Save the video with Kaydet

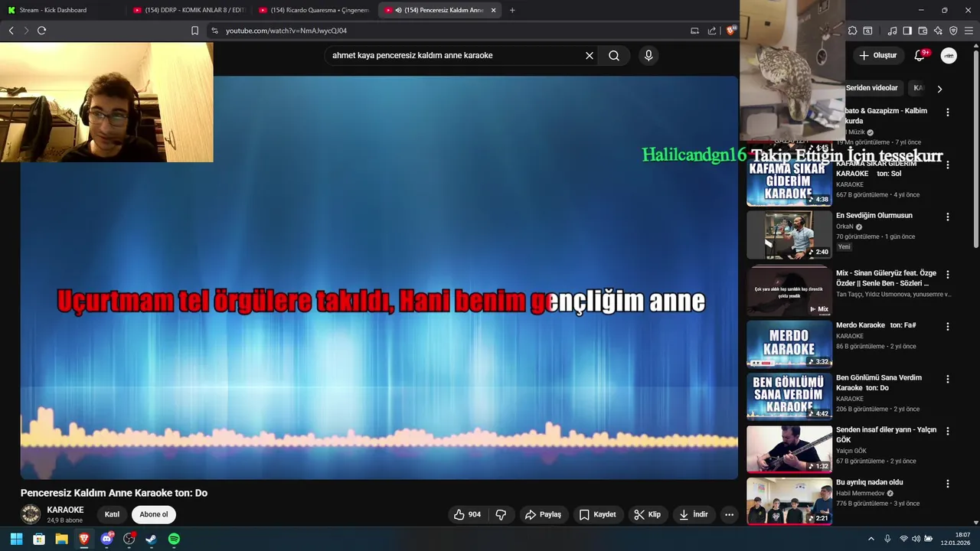tap(597, 514)
